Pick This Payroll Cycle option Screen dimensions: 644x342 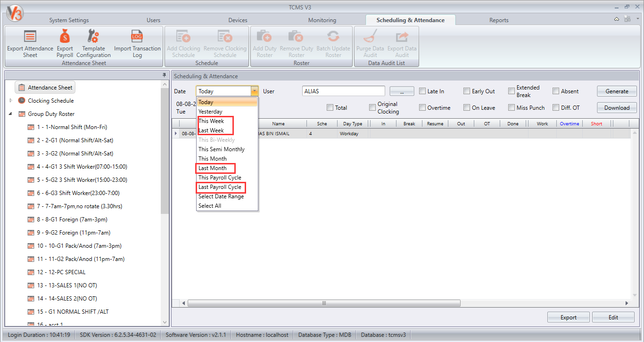click(x=227, y=178)
